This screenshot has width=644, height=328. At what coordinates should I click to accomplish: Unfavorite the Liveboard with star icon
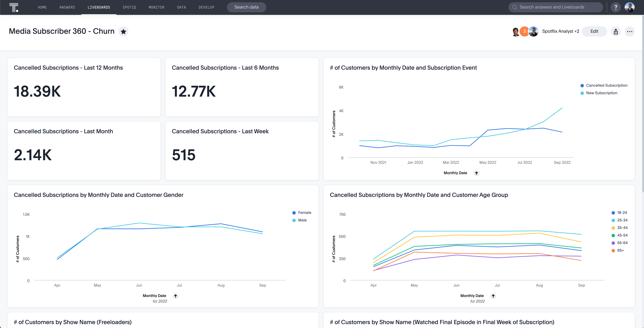(x=123, y=31)
